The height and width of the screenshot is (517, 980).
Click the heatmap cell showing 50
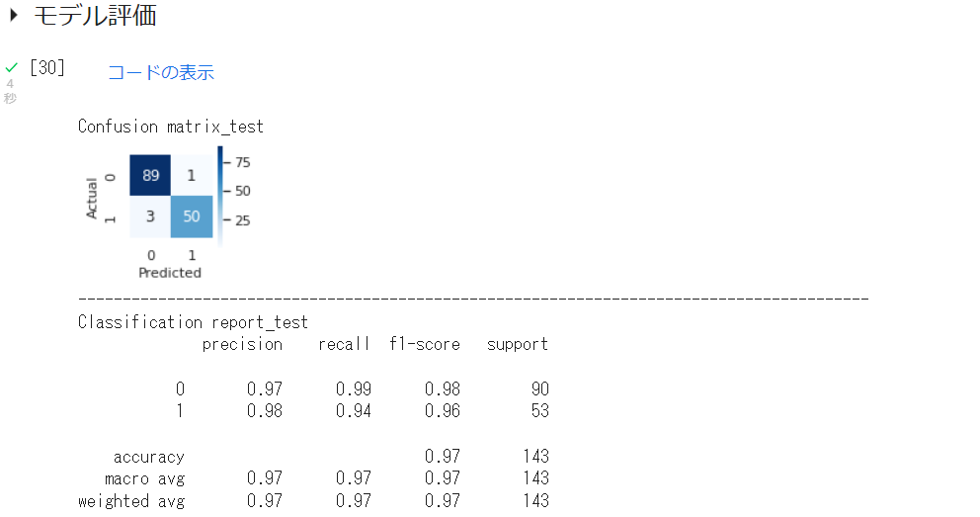point(192,217)
